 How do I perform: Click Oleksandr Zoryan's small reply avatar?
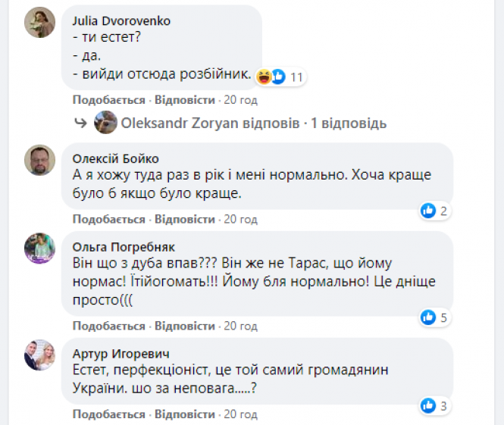coord(105,123)
